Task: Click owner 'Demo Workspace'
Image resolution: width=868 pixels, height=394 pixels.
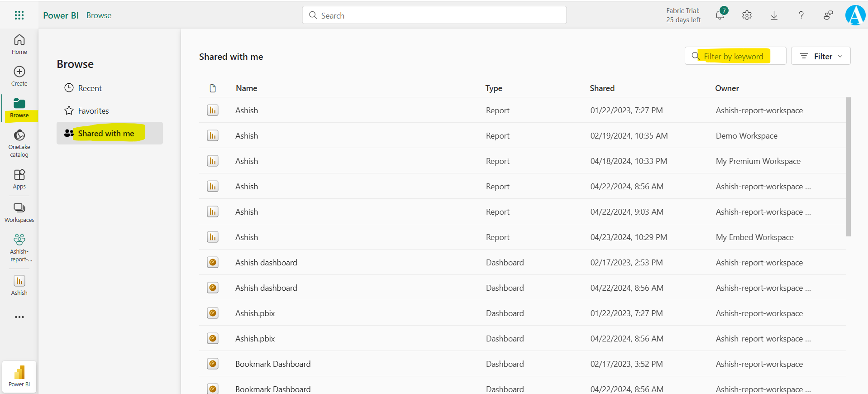Action: (x=746, y=135)
